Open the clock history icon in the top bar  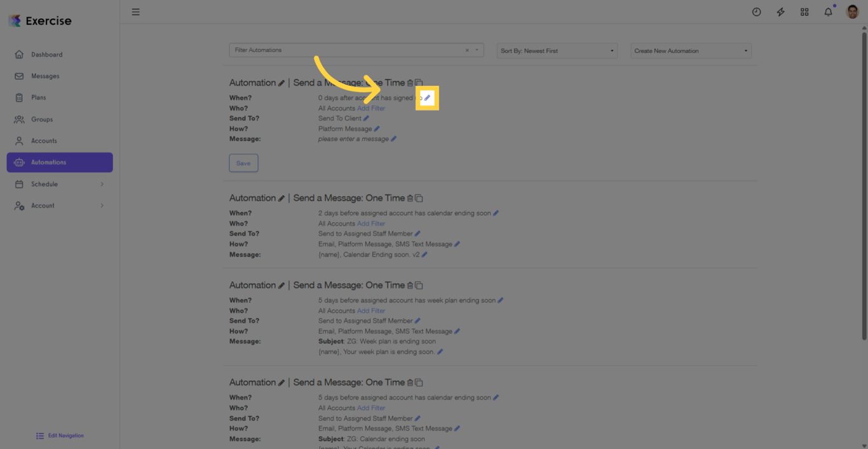(x=756, y=12)
